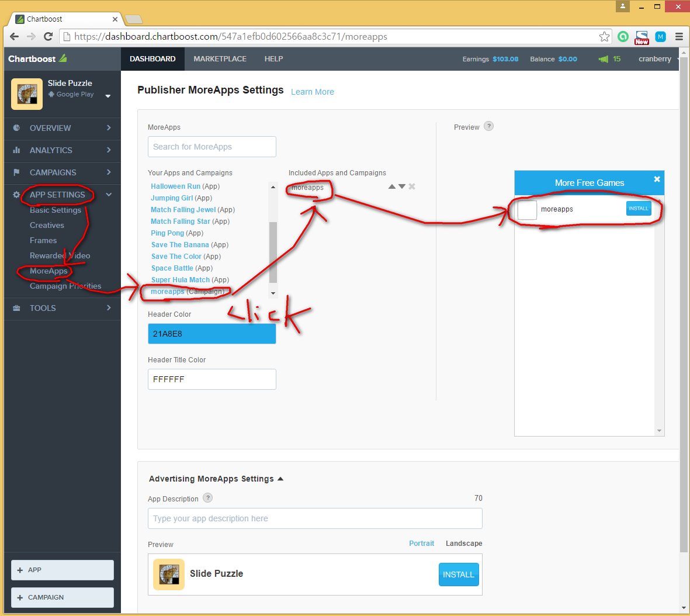690x616 pixels.
Task: Open the Dashboard tab
Action: (152, 59)
